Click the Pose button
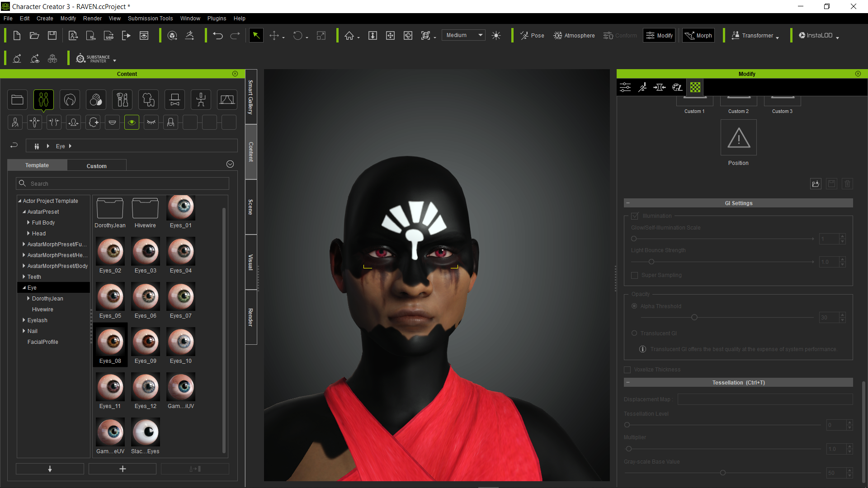The image size is (868, 488). (x=532, y=36)
